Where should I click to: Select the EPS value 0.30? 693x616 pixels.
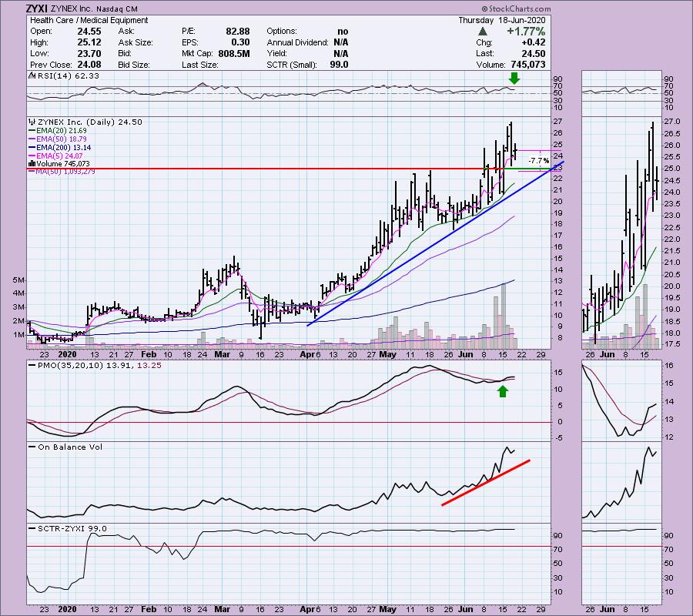(x=240, y=42)
